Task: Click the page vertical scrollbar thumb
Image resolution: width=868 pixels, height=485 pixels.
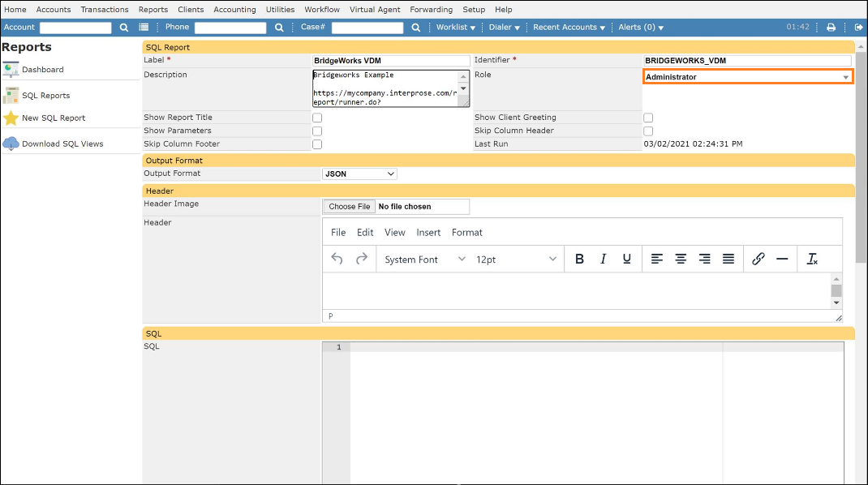Action: click(861, 158)
